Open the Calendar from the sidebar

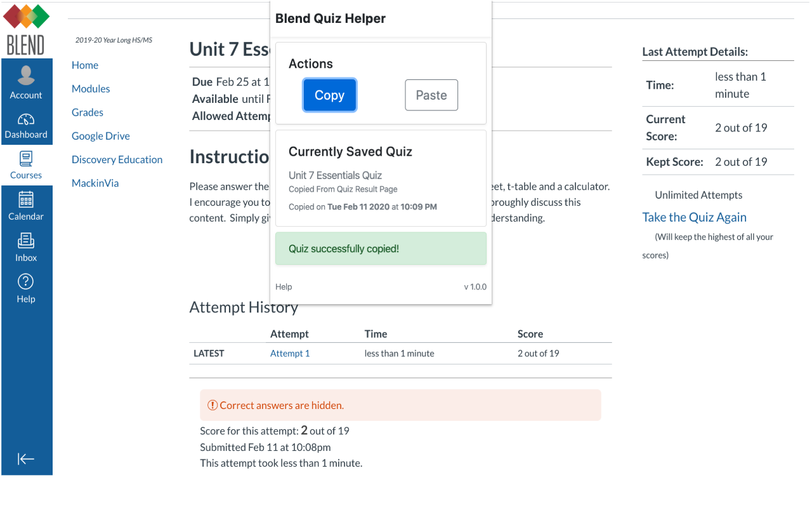pos(26,206)
